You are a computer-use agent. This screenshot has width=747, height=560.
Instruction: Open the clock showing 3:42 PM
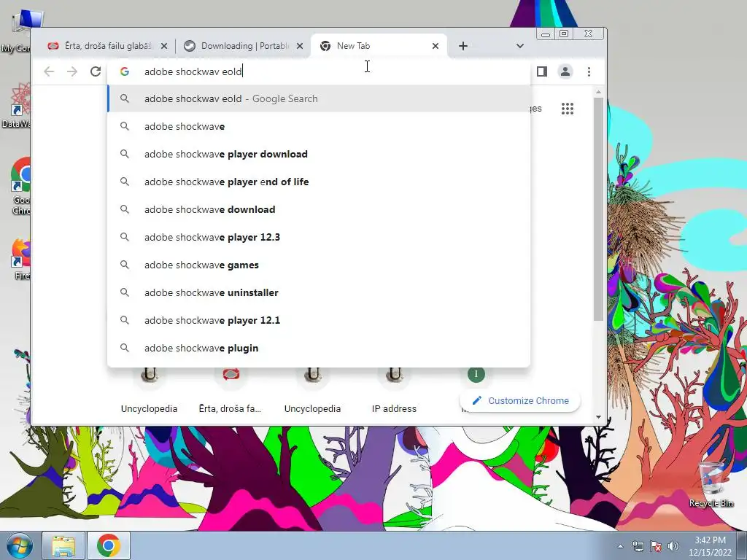click(710, 546)
